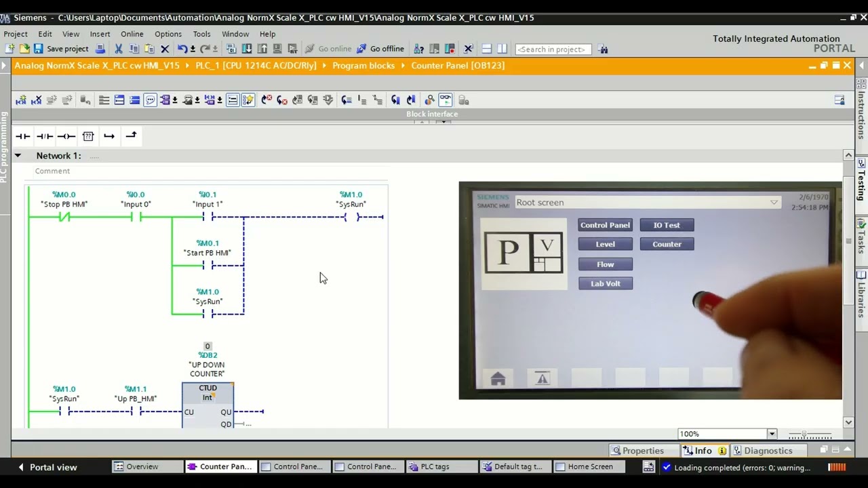The width and height of the screenshot is (868, 488).
Task: Click the binoculars search icon
Action: click(603, 49)
